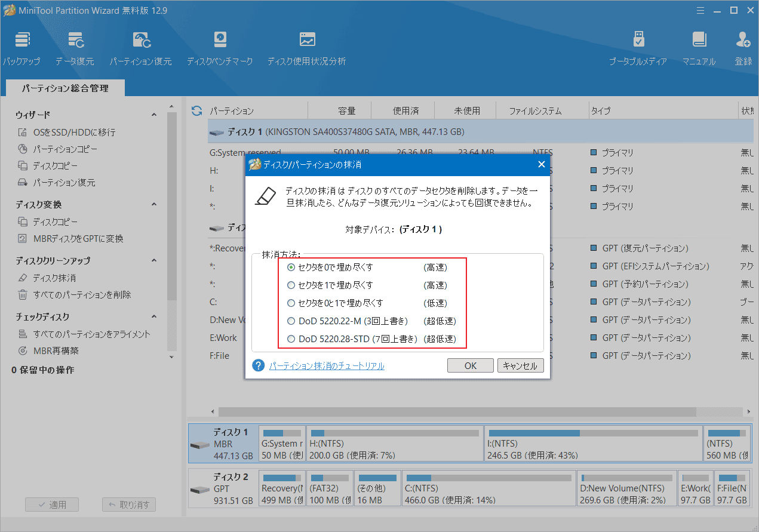Open the hamburger menu in title bar
759x532 pixels.
[x=699, y=10]
